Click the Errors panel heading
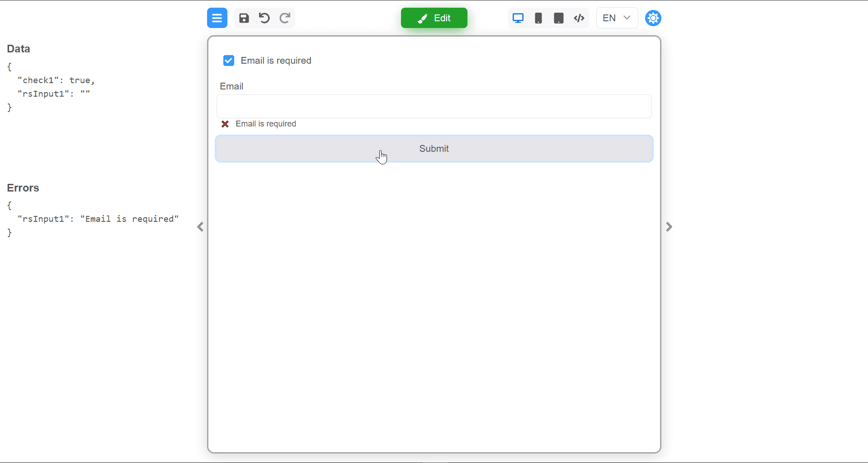This screenshot has height=463, width=868. [x=23, y=188]
